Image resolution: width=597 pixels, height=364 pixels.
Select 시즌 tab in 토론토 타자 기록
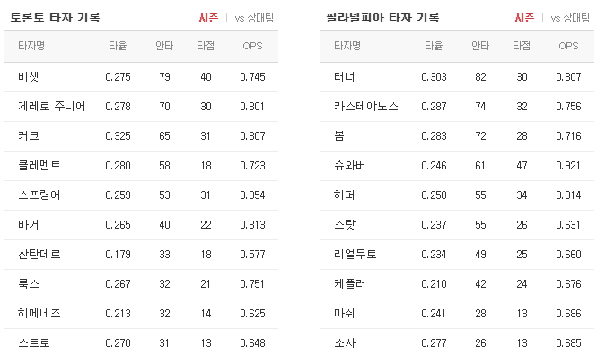pyautogui.click(x=208, y=18)
